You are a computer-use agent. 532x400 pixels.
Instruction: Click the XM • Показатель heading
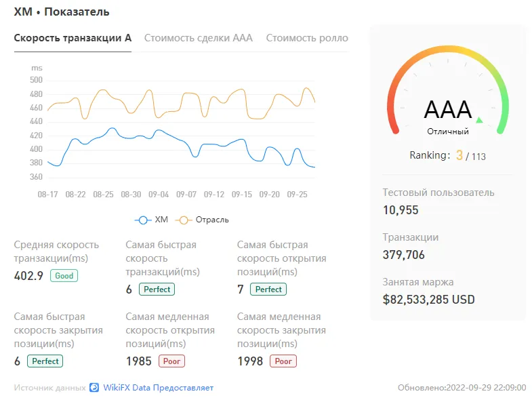62,12
